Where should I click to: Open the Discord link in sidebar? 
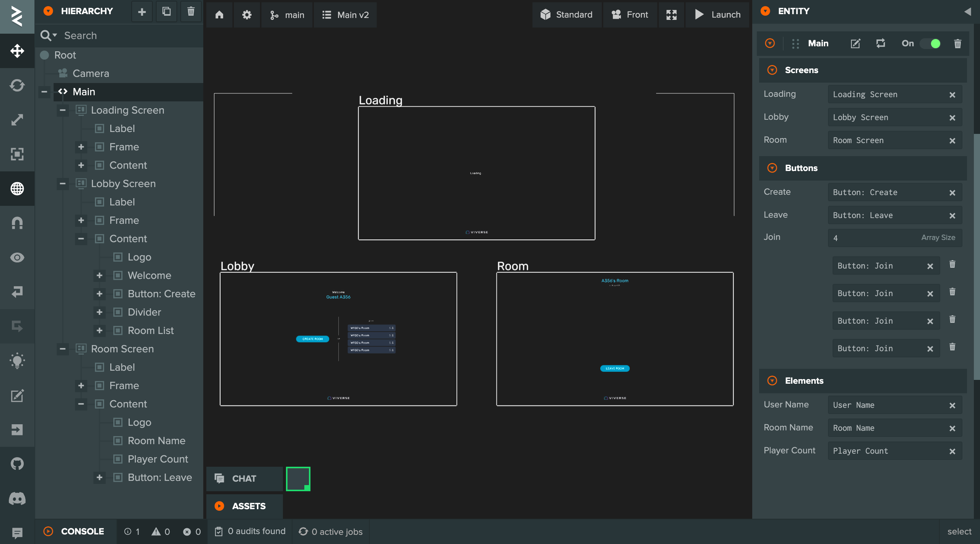tap(17, 498)
